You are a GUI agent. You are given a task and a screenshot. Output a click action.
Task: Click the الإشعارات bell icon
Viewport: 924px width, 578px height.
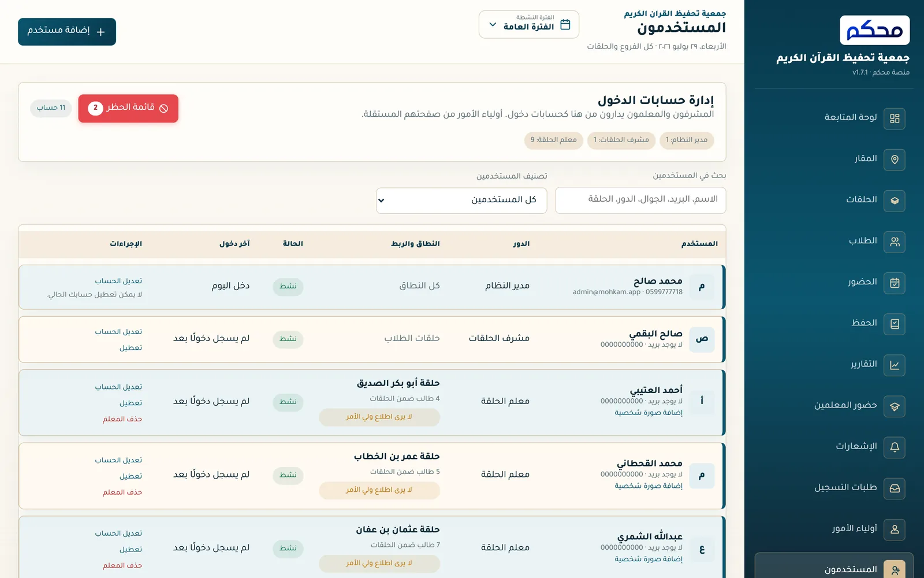point(895,447)
